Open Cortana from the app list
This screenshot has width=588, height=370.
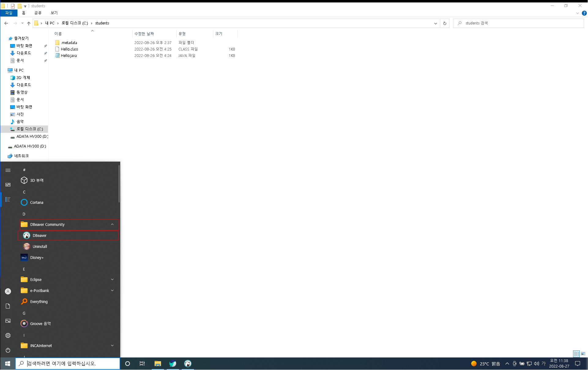[x=36, y=202]
